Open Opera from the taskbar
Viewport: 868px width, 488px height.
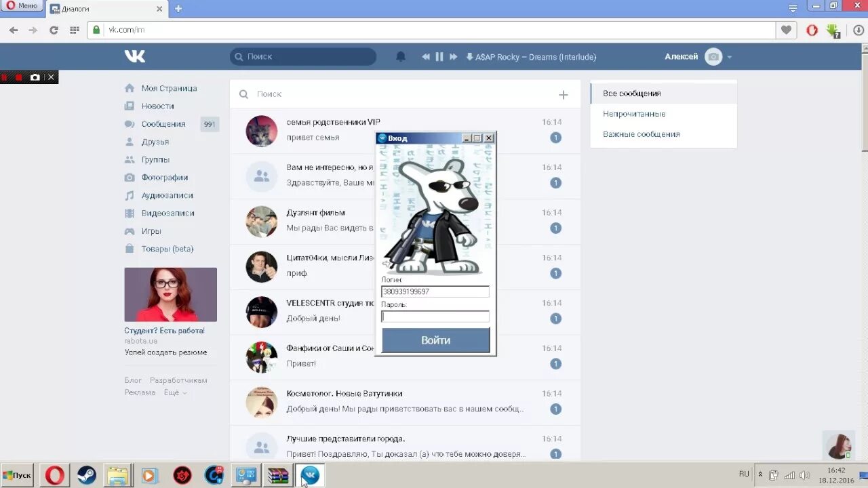(x=55, y=475)
